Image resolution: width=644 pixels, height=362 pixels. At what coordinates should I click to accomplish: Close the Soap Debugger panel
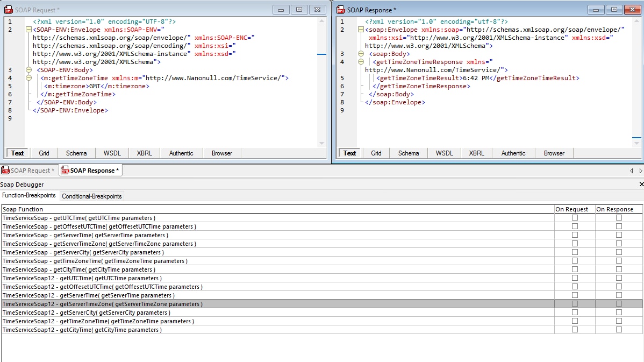pyautogui.click(x=641, y=184)
